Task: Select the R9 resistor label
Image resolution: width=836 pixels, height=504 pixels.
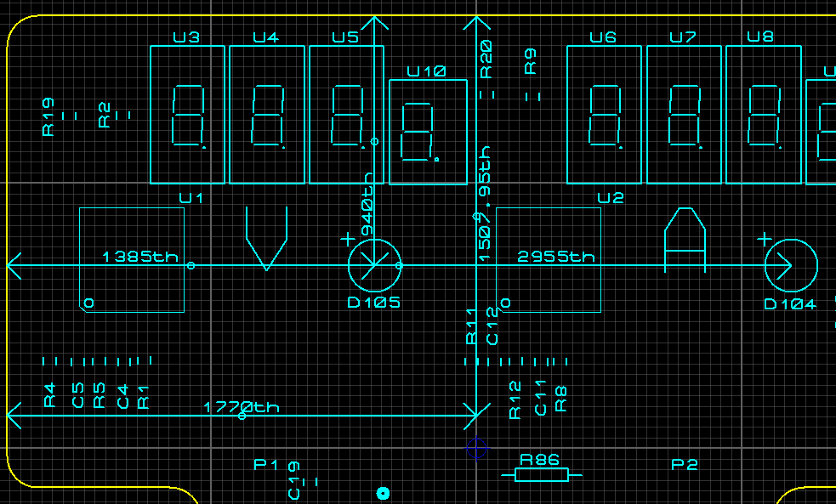Action: tap(530, 61)
